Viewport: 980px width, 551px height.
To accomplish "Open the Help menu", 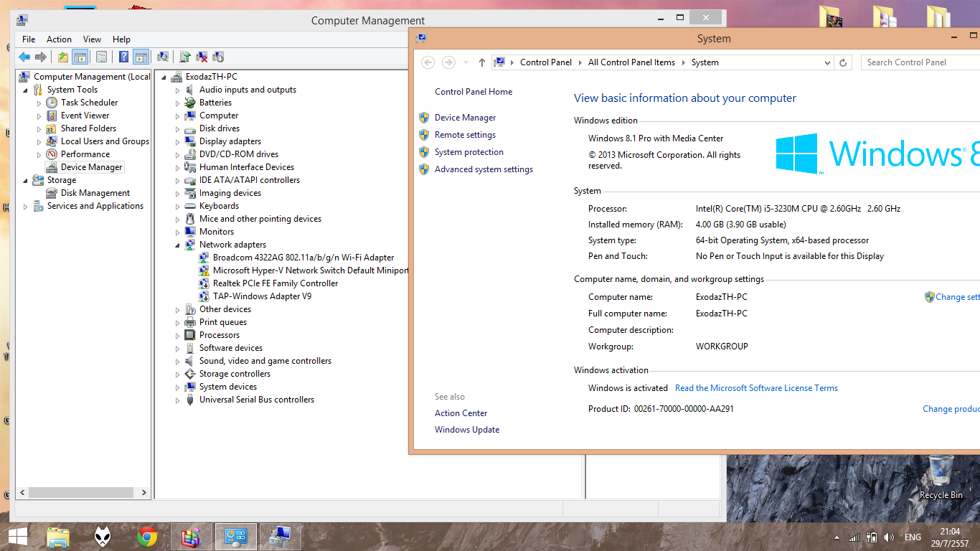I will click(121, 39).
